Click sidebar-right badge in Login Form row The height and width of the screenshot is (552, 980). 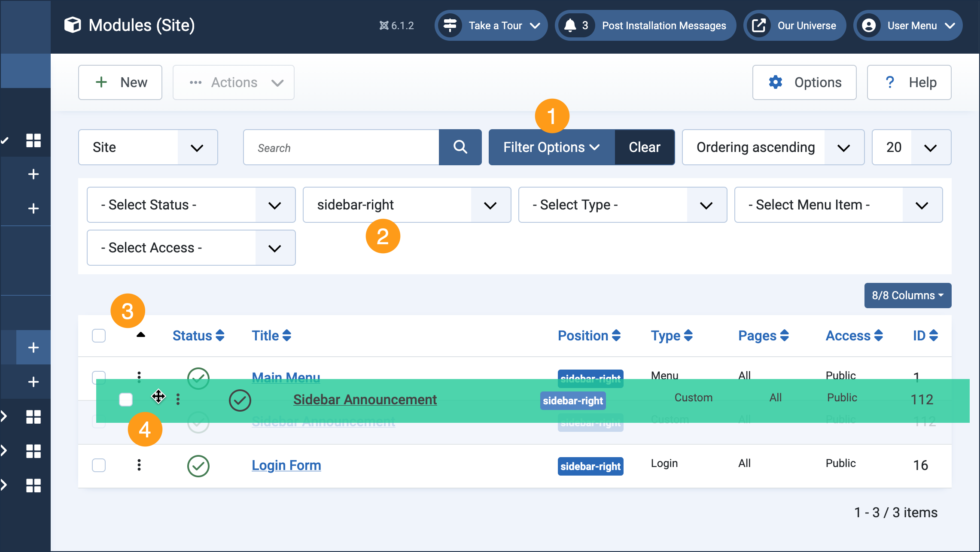[590, 467]
